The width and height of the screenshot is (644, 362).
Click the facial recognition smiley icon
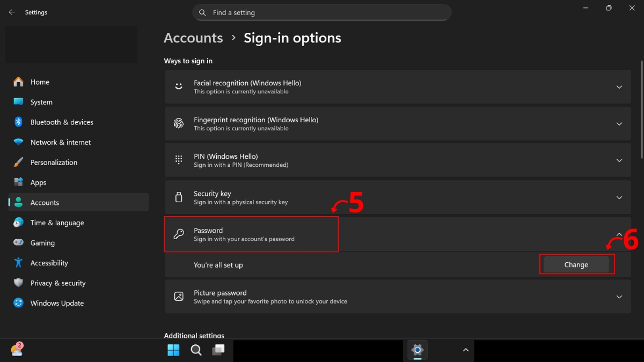[x=178, y=86]
